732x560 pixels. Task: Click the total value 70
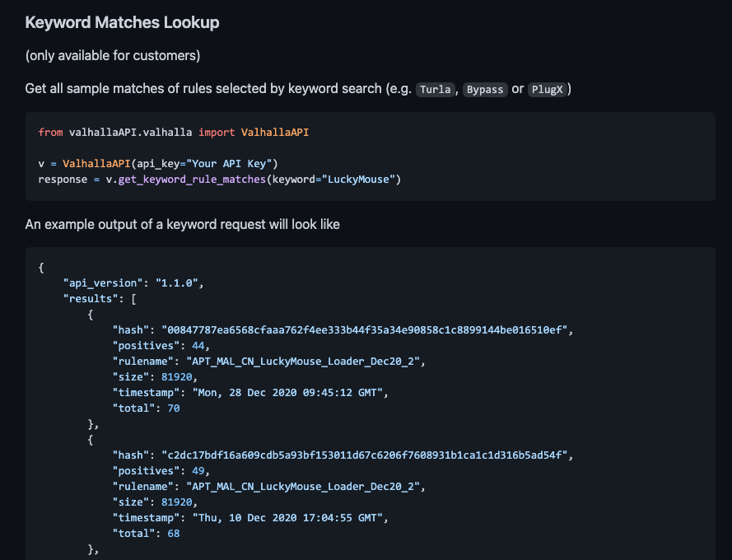(x=173, y=408)
